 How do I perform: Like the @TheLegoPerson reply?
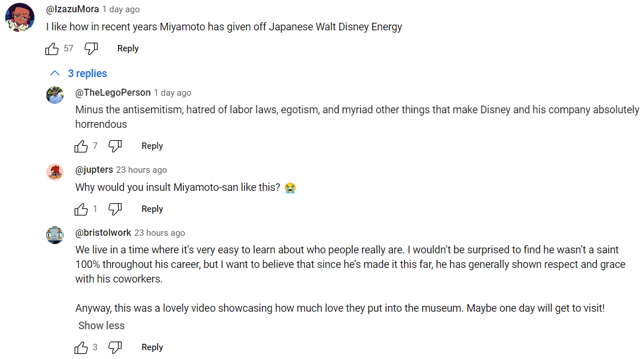click(81, 147)
